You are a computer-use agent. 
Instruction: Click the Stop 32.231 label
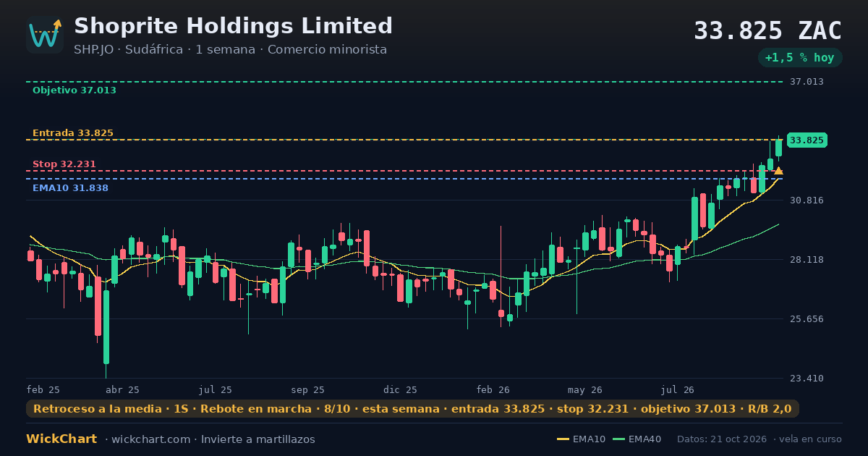tap(64, 164)
